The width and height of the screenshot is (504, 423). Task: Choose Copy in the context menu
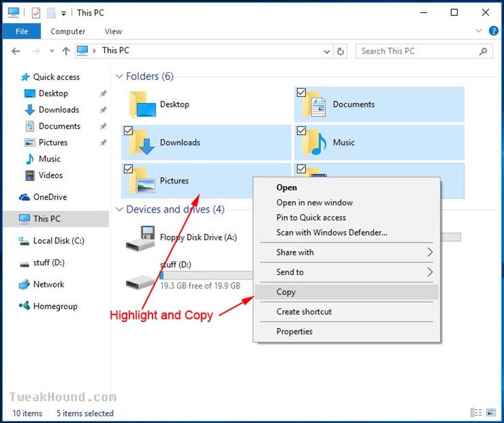coord(346,292)
